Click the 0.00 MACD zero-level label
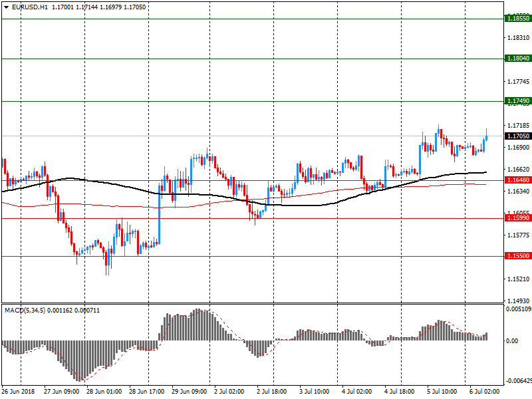The height and width of the screenshot is (399, 532). [x=513, y=341]
